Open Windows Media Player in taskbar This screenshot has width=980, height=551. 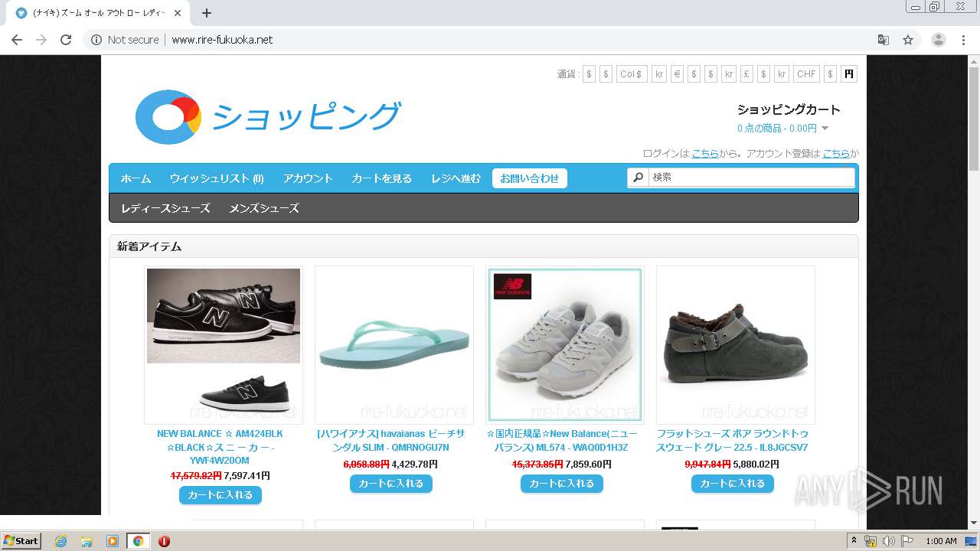[x=113, y=541]
